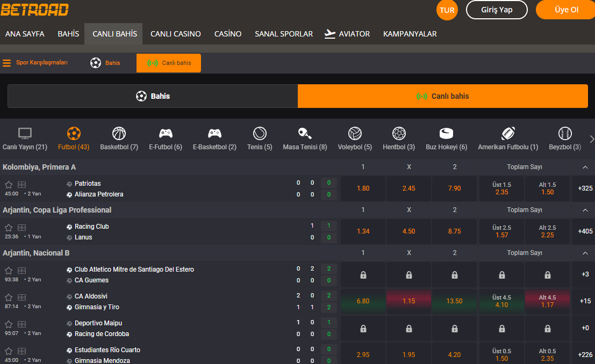Pick Üst 1.5 at 2.35 for Patriotas match
Screen dimensions: 595x364
(x=501, y=188)
